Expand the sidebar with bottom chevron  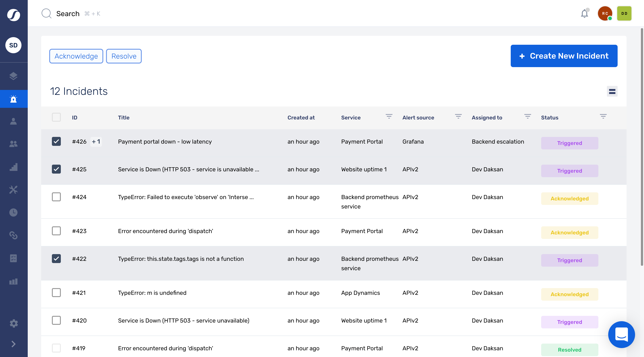(13, 344)
